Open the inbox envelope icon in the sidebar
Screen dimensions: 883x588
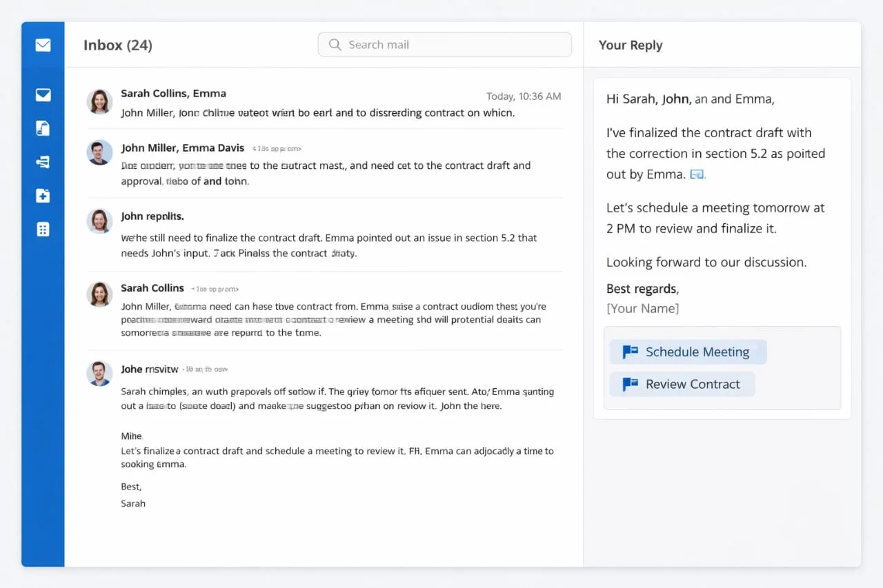[43, 95]
